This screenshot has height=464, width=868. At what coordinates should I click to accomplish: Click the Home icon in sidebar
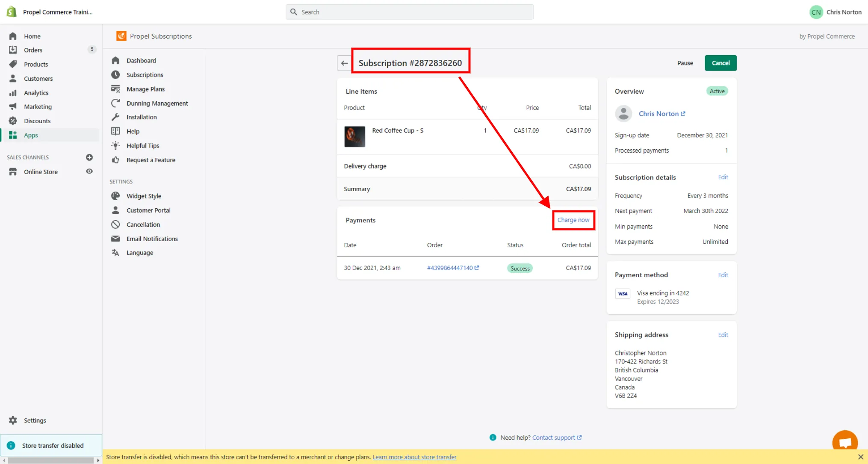coord(13,36)
